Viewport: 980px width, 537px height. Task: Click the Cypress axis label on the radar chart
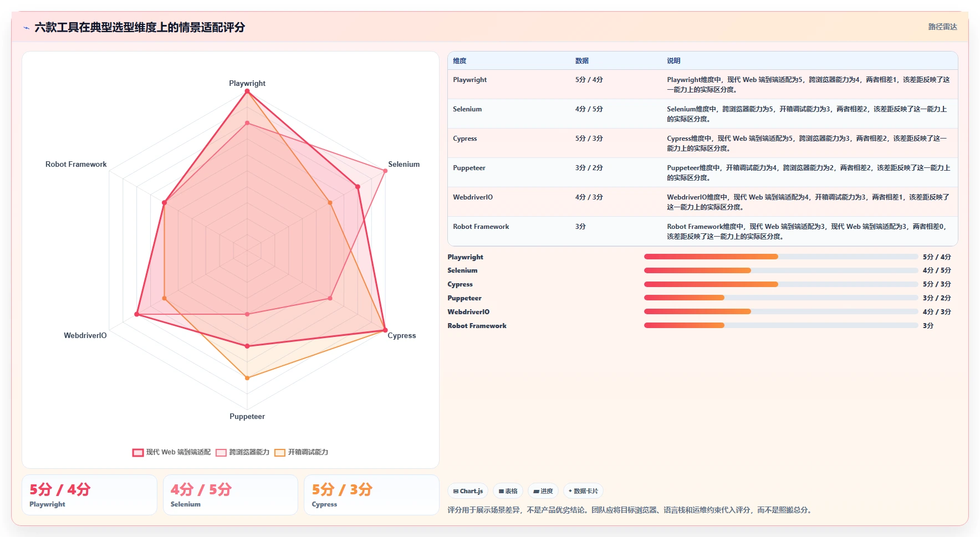tap(401, 335)
